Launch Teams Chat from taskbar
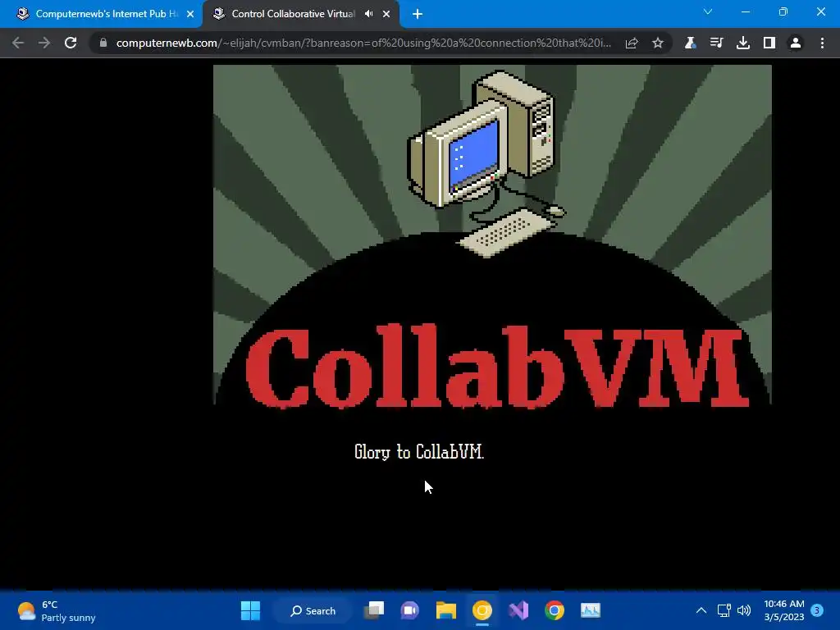The width and height of the screenshot is (840, 630). click(x=410, y=610)
